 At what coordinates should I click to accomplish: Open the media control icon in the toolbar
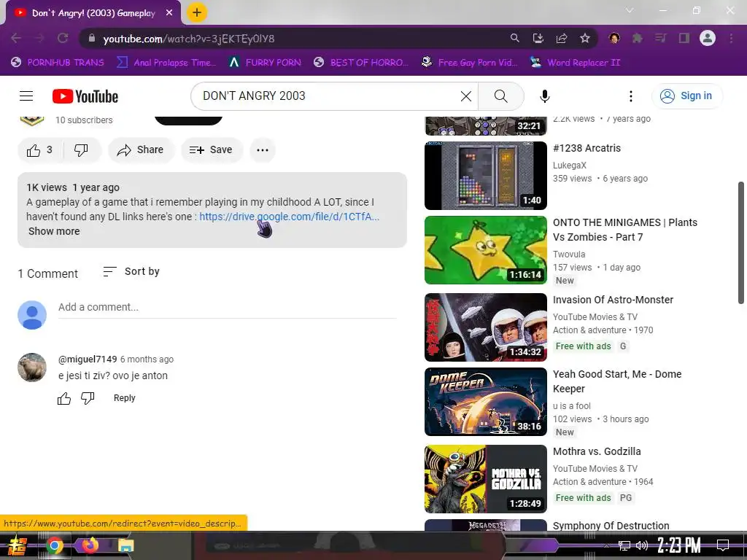660,38
